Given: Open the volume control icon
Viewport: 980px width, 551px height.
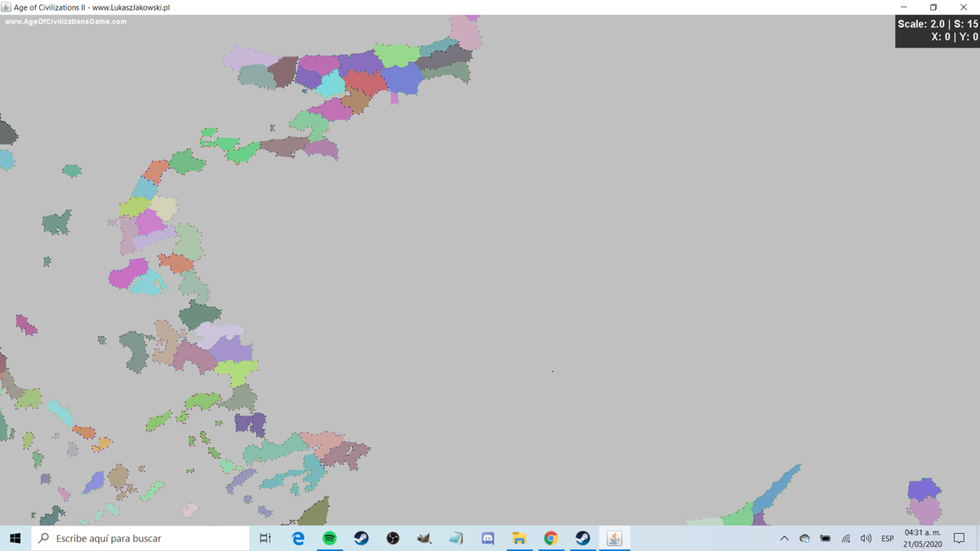Looking at the screenshot, I should point(866,539).
